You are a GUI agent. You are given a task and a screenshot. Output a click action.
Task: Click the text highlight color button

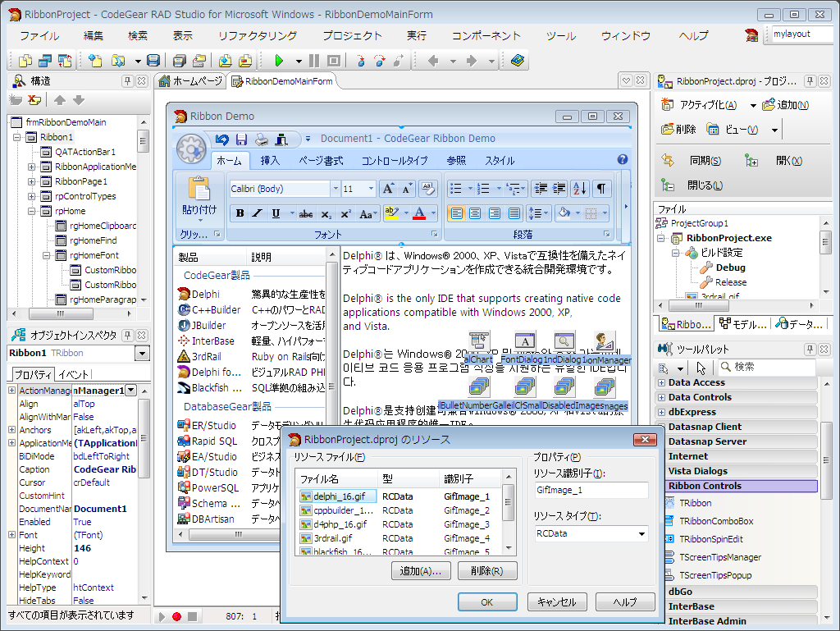(x=391, y=213)
